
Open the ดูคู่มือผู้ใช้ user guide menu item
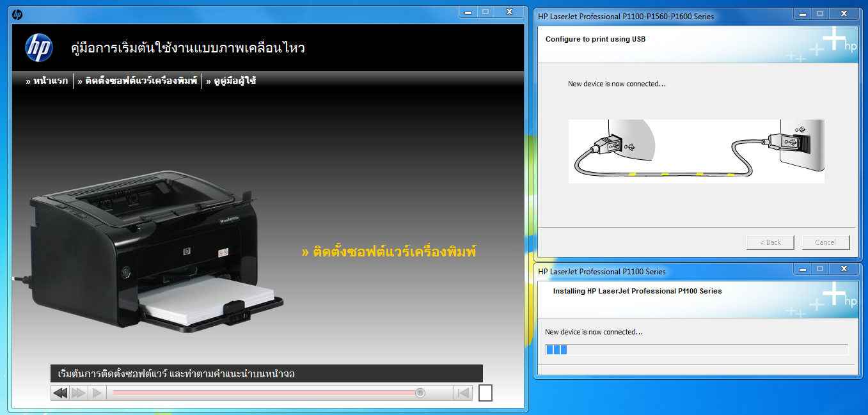pos(231,81)
